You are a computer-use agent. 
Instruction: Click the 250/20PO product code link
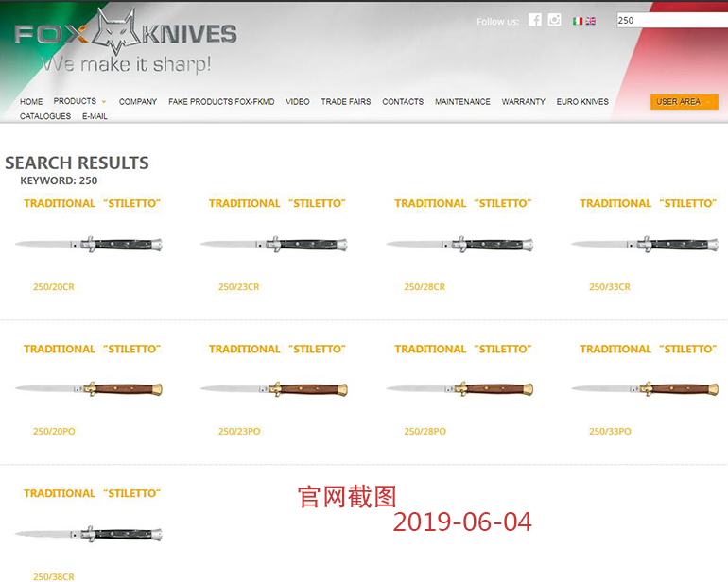(x=54, y=431)
